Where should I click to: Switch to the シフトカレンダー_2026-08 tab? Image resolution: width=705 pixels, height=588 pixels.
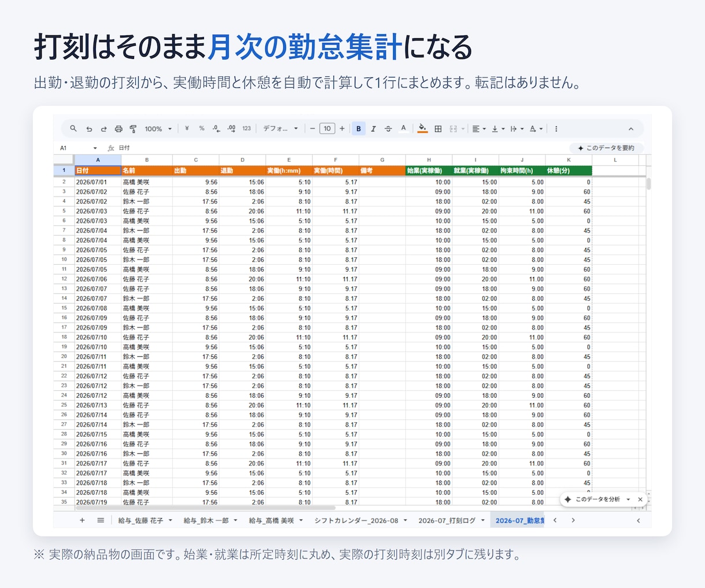(x=356, y=520)
